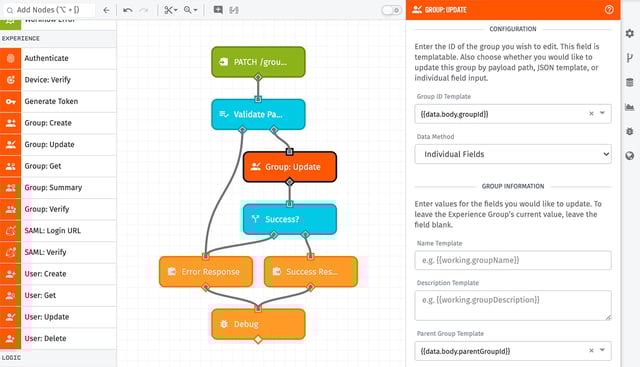Click the Name Template input field
Screen dimensions: 640x367
point(513,260)
